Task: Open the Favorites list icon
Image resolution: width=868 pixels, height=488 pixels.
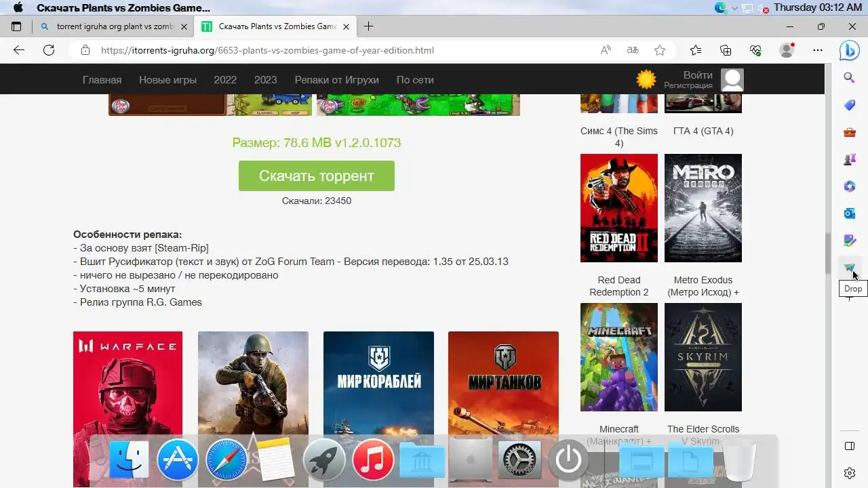Action: pos(696,50)
